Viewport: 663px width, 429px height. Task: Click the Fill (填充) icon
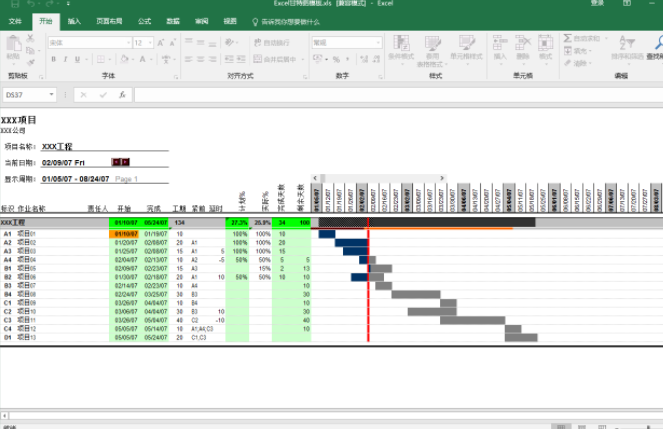568,51
